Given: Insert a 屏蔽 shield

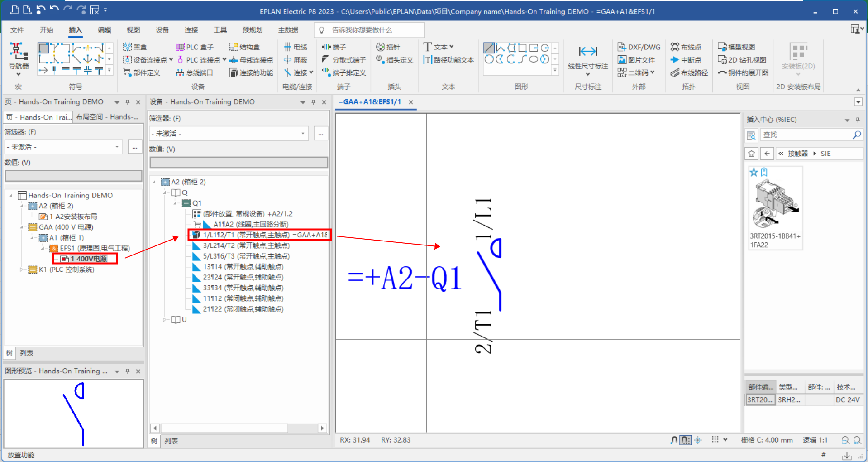Looking at the screenshot, I should (296, 60).
